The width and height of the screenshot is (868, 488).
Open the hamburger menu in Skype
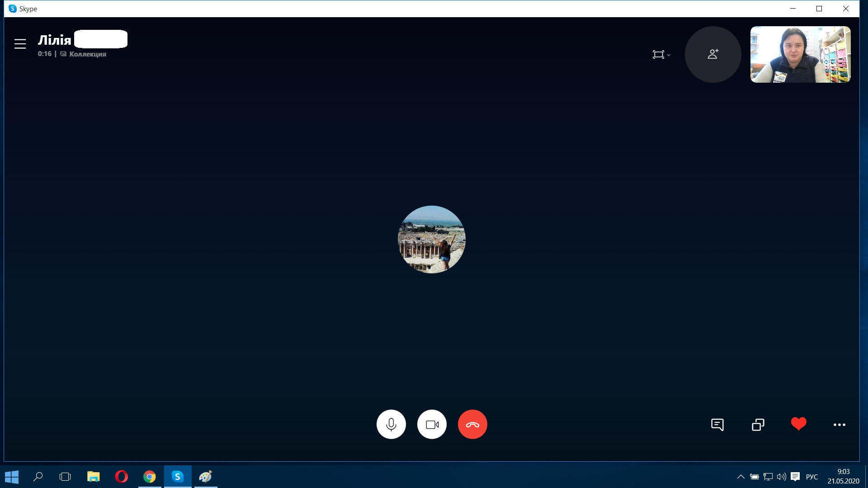pyautogui.click(x=20, y=44)
